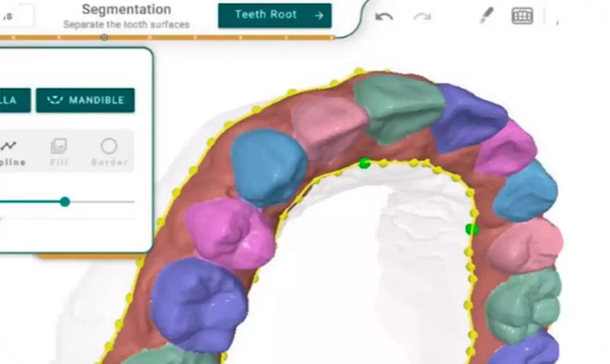Click the jaw icon on Mandible button

coord(55,100)
